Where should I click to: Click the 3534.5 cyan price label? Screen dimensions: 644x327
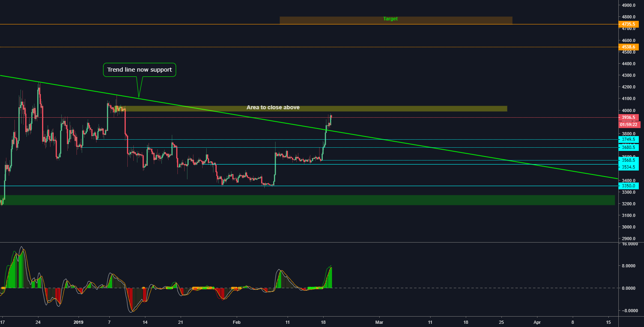[x=628, y=167]
